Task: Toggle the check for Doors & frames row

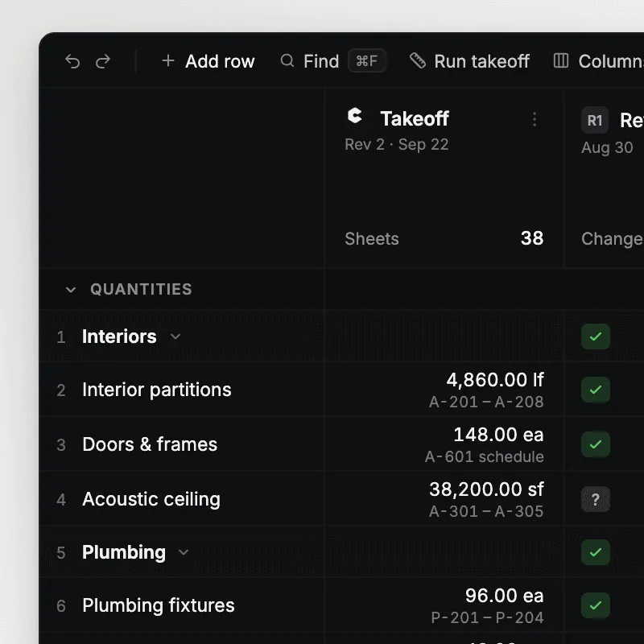Action: pos(596,444)
